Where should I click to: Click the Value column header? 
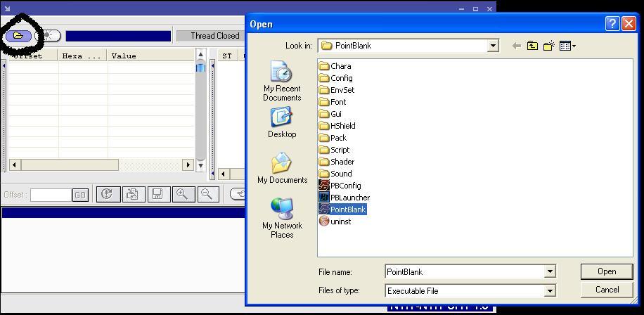coord(150,56)
